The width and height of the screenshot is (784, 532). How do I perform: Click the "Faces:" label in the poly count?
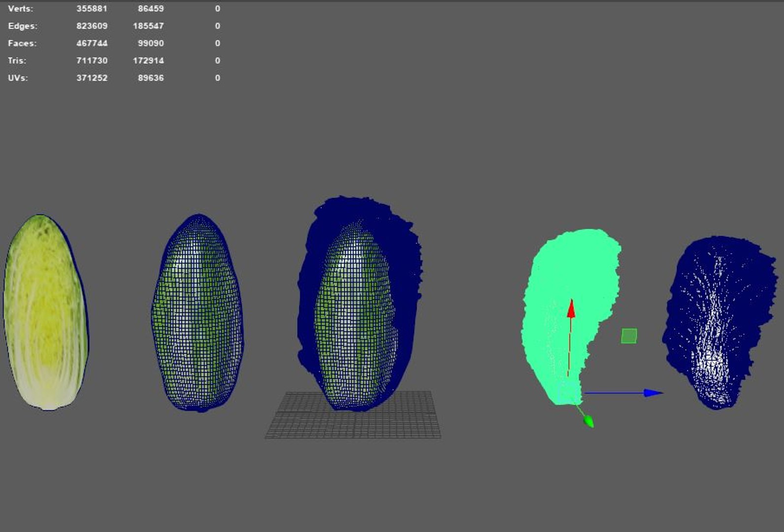click(22, 43)
